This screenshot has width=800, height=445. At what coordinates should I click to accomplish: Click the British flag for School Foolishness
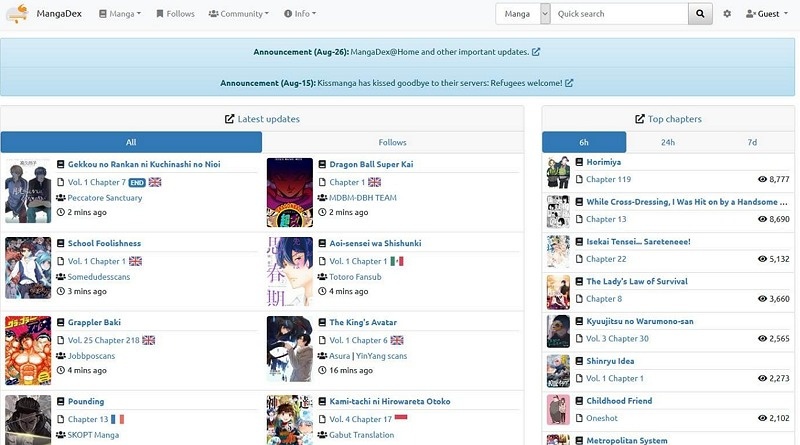[x=135, y=261]
